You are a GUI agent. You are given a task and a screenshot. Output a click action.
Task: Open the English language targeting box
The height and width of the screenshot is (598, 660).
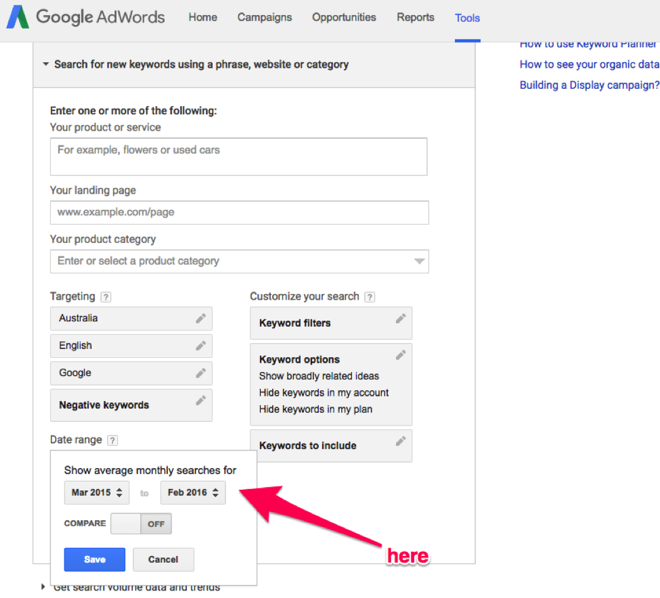(x=131, y=346)
